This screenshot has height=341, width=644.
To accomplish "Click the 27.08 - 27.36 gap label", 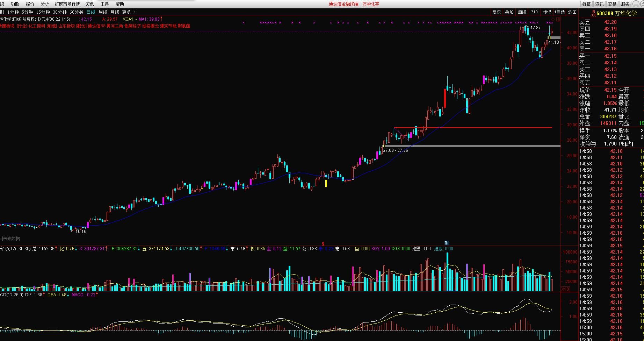I will [x=396, y=150].
